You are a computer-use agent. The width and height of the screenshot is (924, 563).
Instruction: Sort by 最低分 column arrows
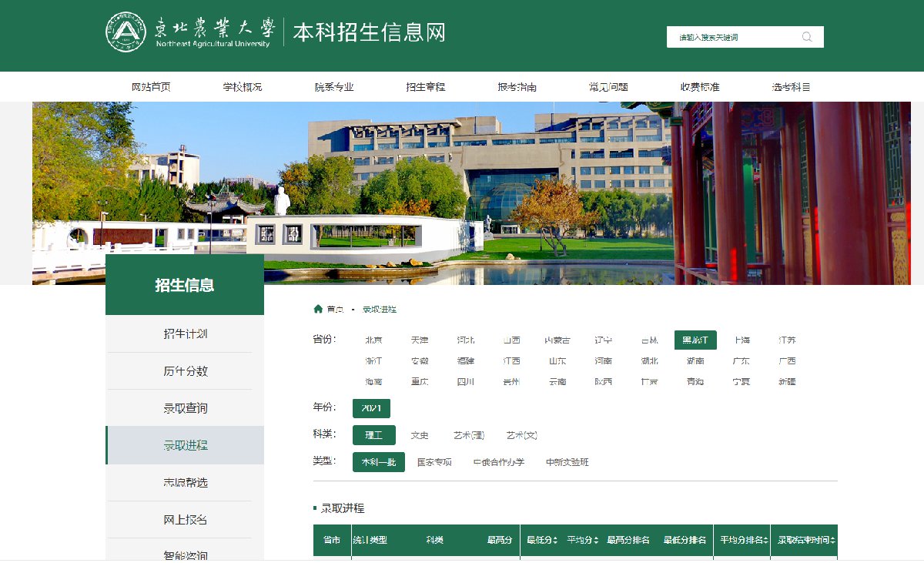555,541
